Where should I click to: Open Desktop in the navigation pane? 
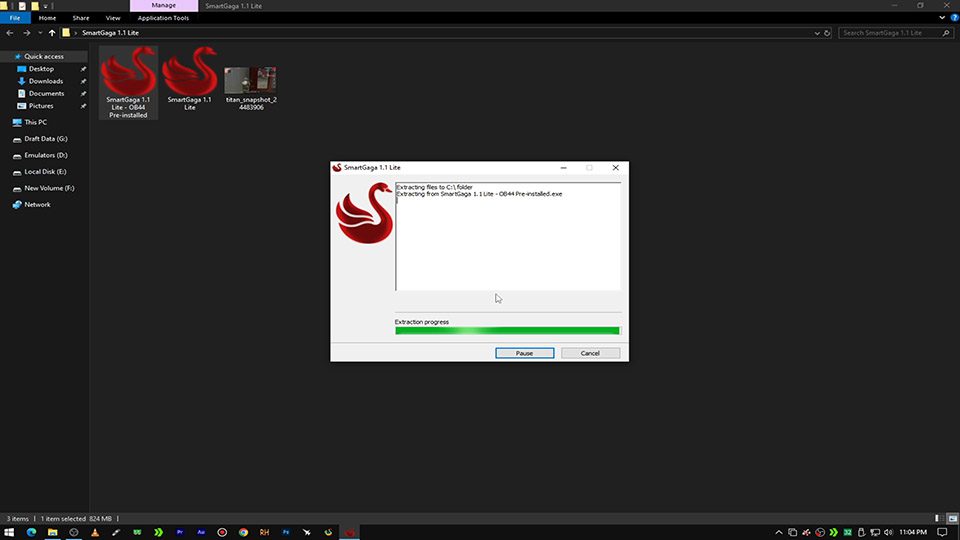tap(41, 69)
